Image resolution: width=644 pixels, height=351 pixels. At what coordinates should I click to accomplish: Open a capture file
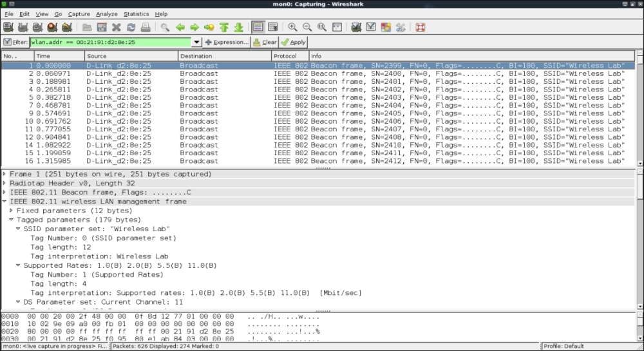87,28
